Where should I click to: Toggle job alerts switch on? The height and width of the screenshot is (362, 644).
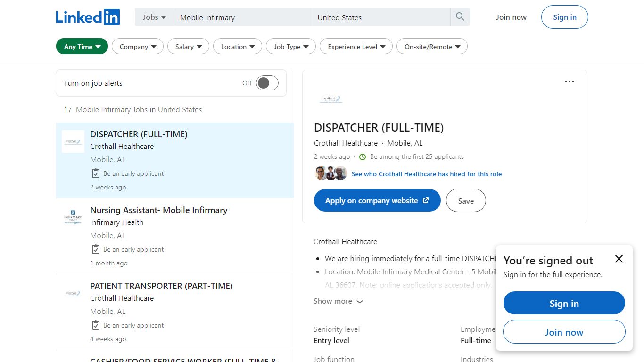[x=267, y=83]
